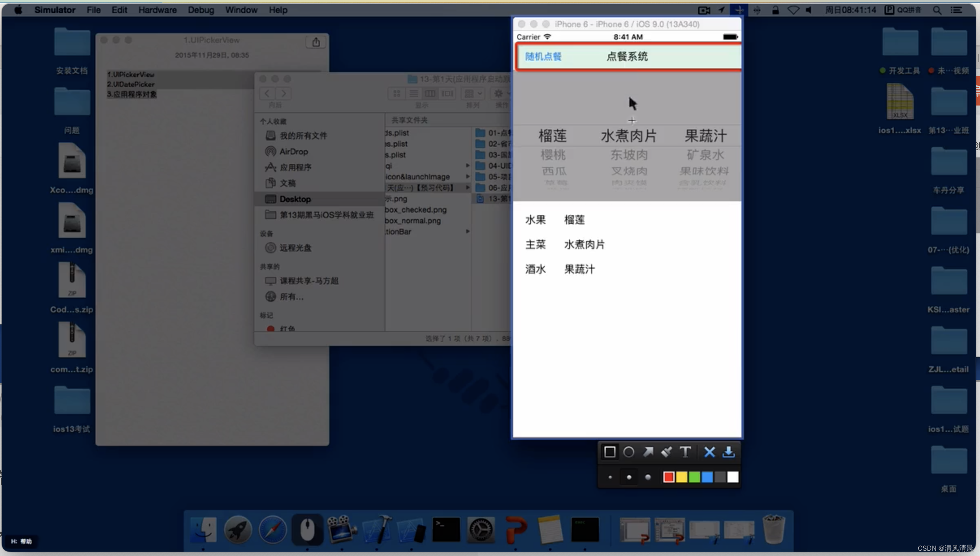The image size is (980, 556).
Task: Select the brush annotation tool
Action: [666, 452]
